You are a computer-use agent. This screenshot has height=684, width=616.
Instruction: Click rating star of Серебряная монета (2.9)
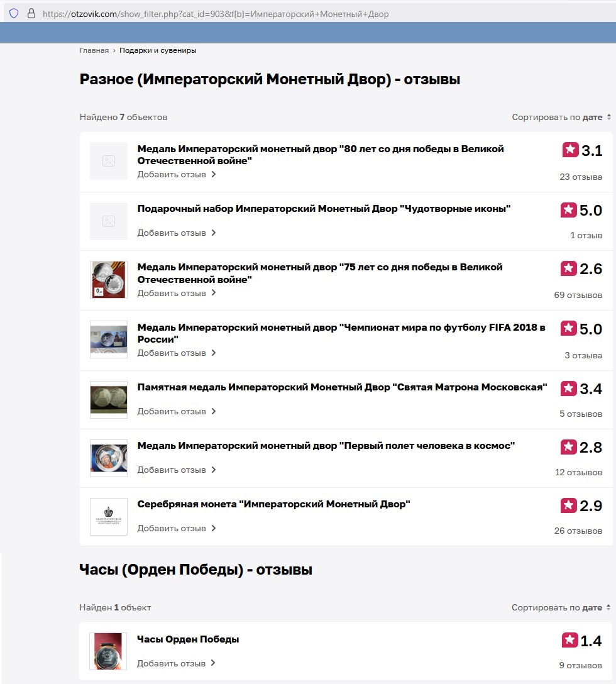click(x=568, y=505)
